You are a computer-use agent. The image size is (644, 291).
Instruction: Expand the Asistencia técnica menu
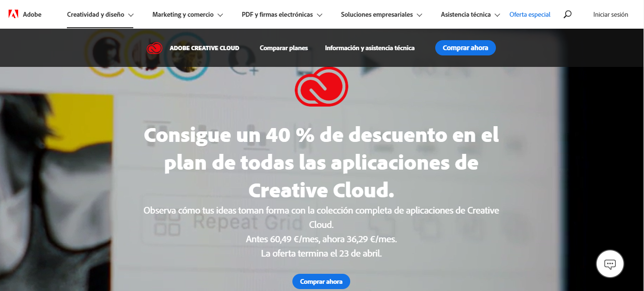click(471, 14)
